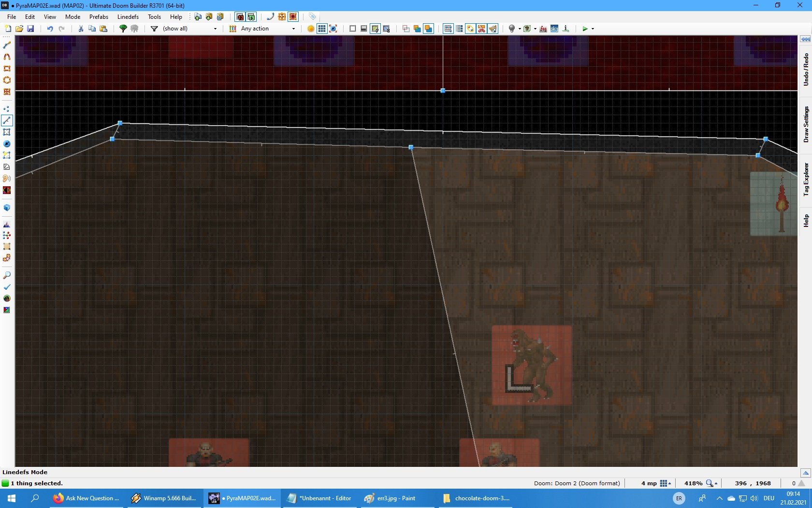Switch to Things mode

coord(7,144)
